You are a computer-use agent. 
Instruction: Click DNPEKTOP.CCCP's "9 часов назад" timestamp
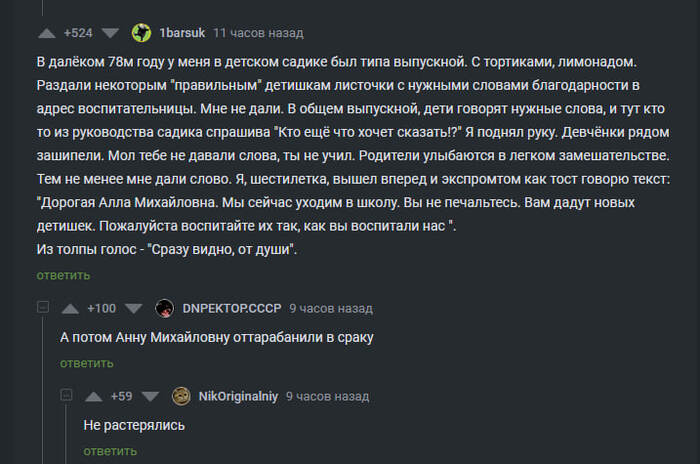pos(331,308)
